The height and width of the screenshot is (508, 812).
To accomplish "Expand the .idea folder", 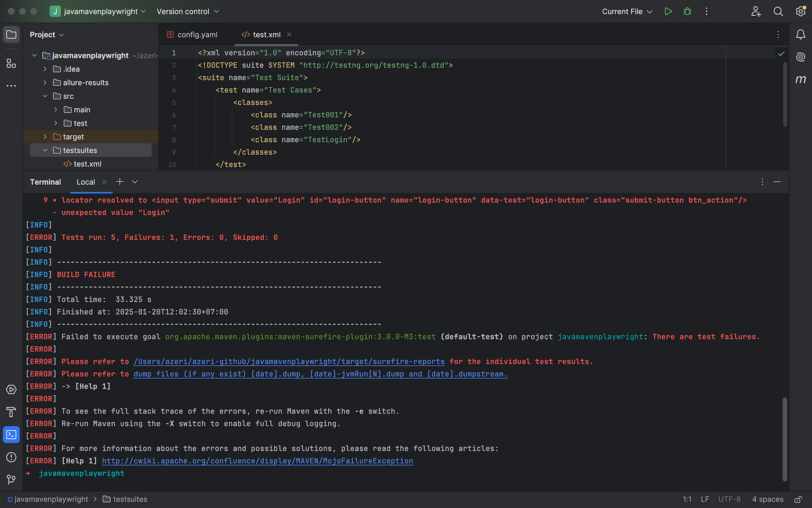I will click(x=45, y=69).
